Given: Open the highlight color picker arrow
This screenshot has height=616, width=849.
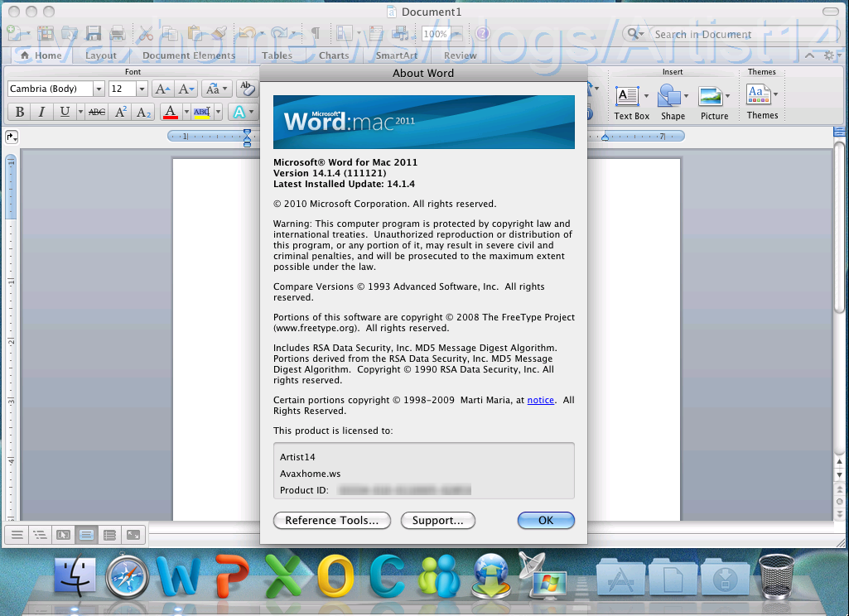Looking at the screenshot, I should [218, 112].
